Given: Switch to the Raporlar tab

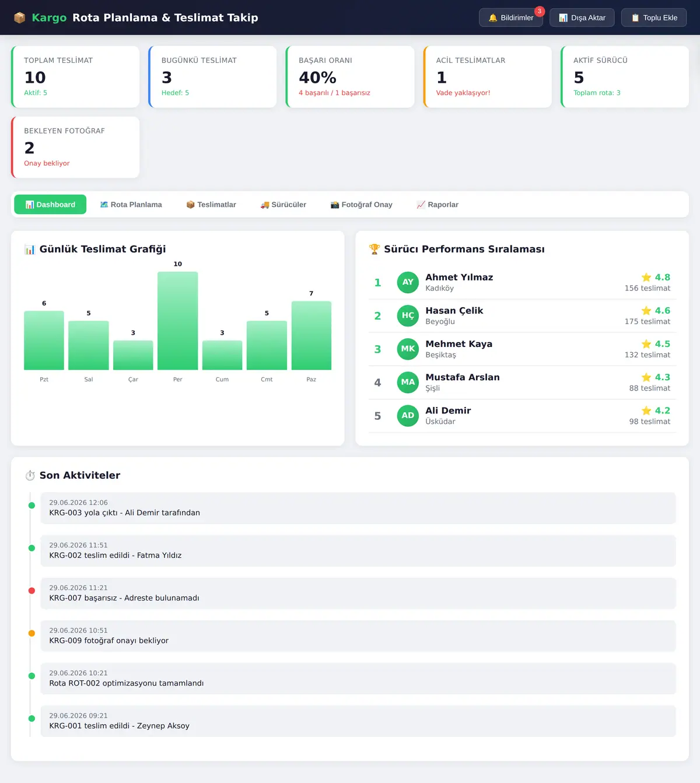Looking at the screenshot, I should [437, 205].
